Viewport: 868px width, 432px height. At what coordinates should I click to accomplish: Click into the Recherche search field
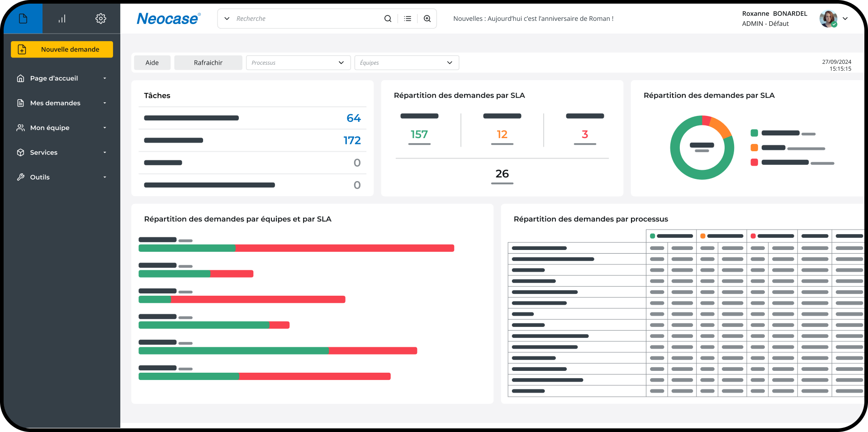click(308, 19)
